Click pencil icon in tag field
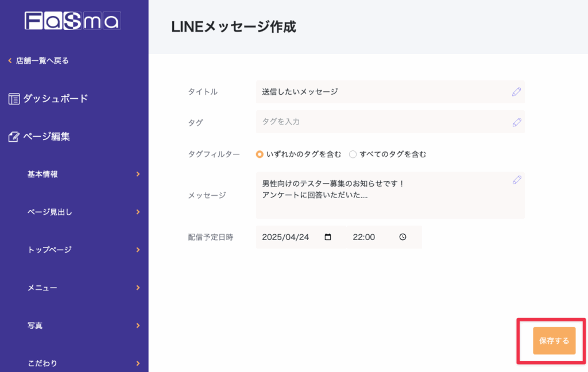 [516, 122]
